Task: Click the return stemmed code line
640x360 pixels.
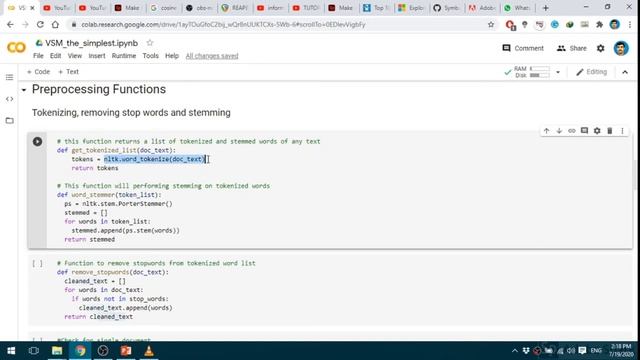Action: click(x=89, y=240)
